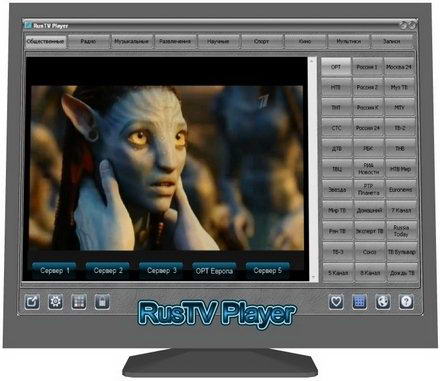The width and height of the screenshot is (440, 381).
Task: Switch to Сервер 5 stream
Action: coord(268,270)
